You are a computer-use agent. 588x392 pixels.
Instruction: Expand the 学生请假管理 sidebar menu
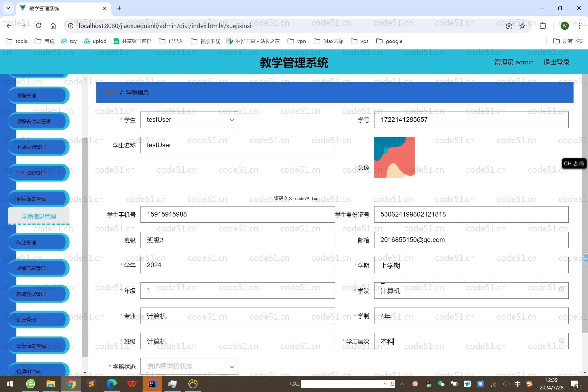click(38, 173)
